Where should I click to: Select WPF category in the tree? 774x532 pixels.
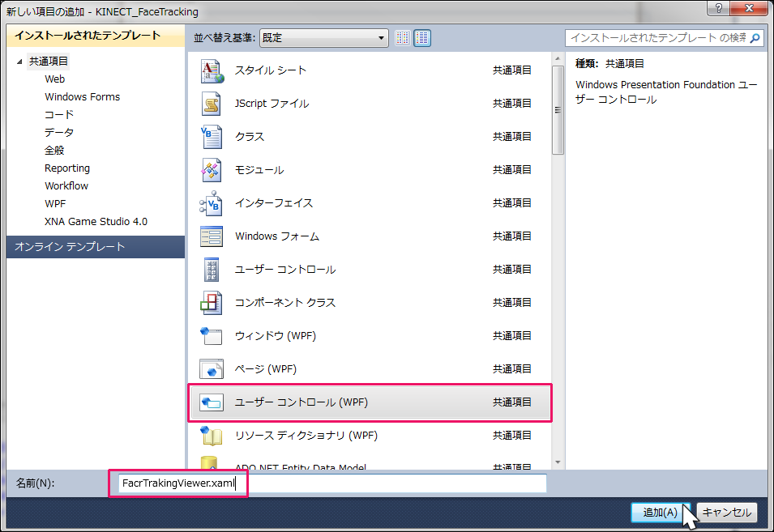pos(55,203)
